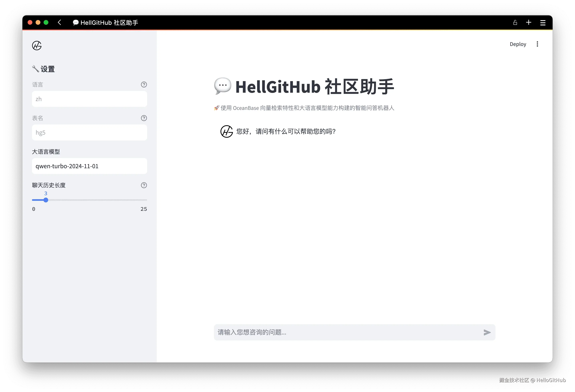Open the three-dot menu next to Deploy
The image size is (575, 392).
tap(537, 44)
